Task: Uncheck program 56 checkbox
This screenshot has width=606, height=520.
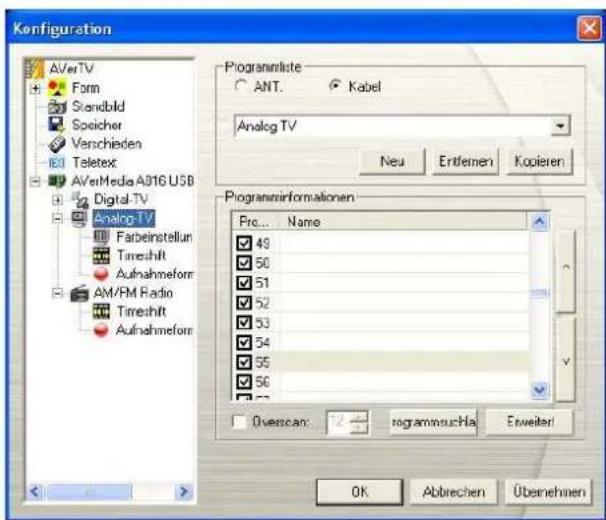Action: point(244,382)
